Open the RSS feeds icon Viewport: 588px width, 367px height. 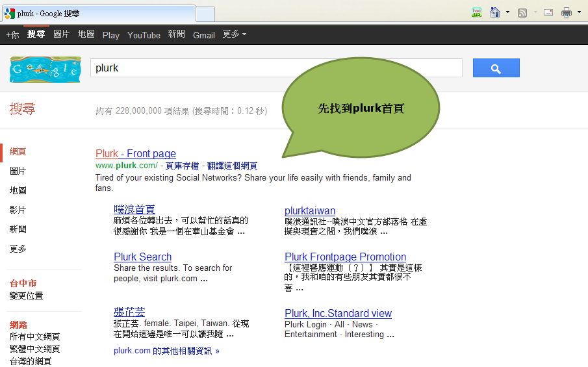522,13
